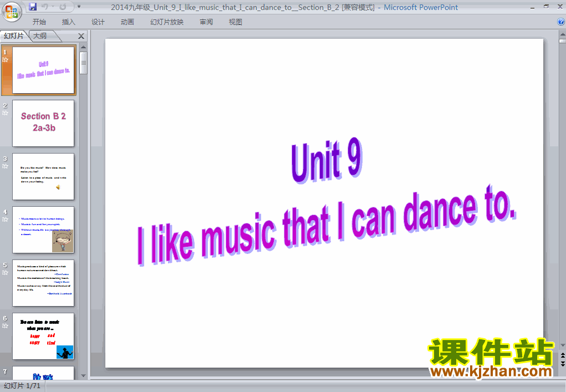Click the Undo icon in quick access toolbar
The width and height of the screenshot is (566, 392).
pyautogui.click(x=45, y=7)
